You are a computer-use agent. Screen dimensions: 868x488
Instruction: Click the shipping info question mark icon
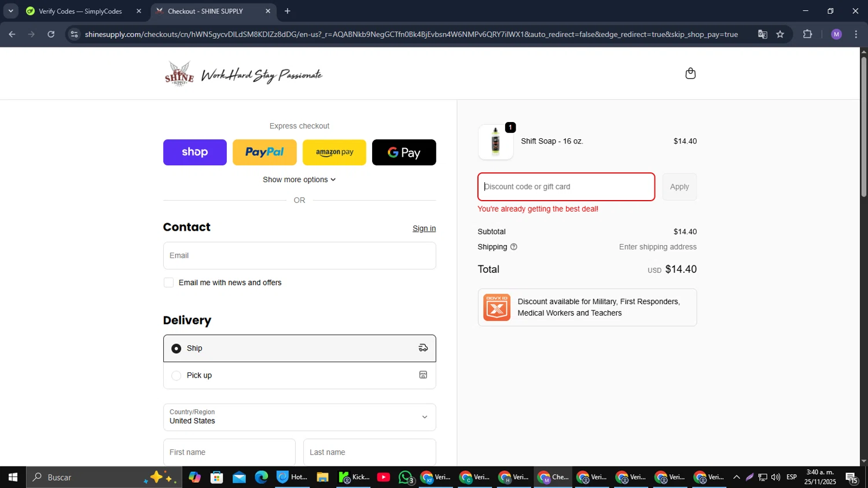tap(513, 247)
